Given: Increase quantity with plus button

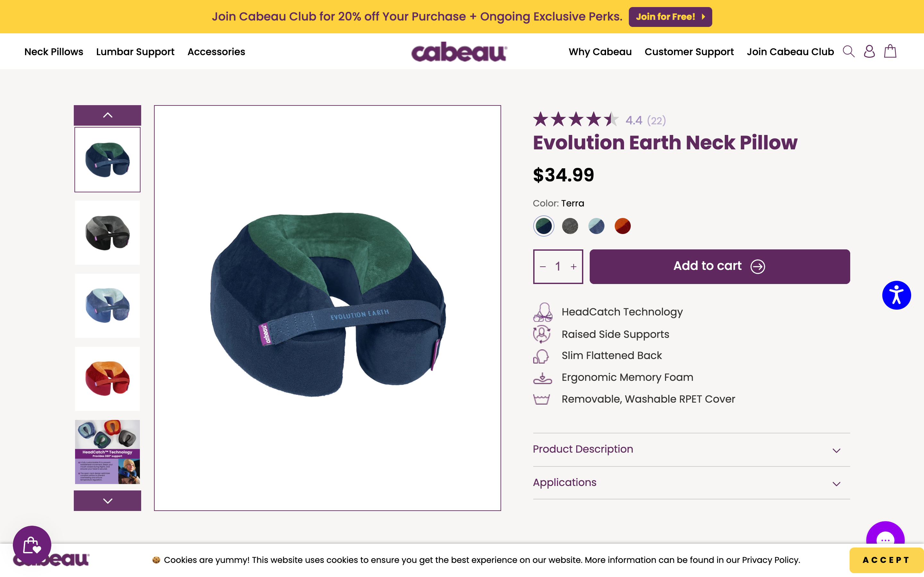Looking at the screenshot, I should [x=574, y=267].
